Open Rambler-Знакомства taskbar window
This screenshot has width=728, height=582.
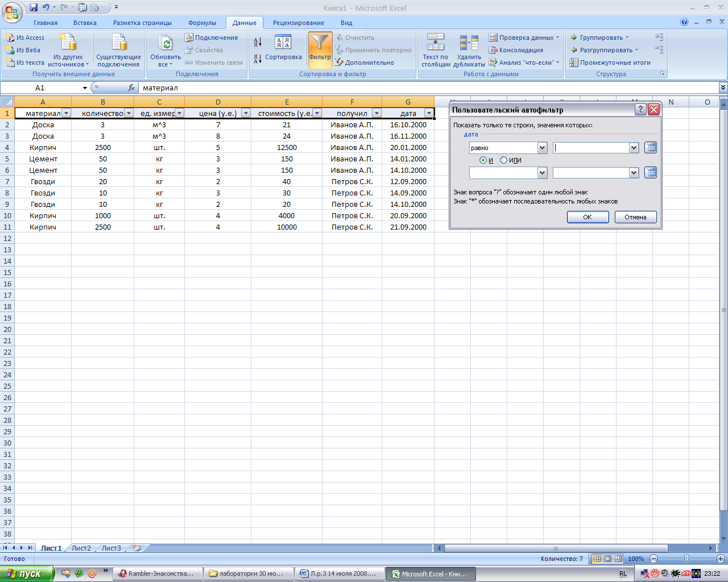[x=158, y=574]
